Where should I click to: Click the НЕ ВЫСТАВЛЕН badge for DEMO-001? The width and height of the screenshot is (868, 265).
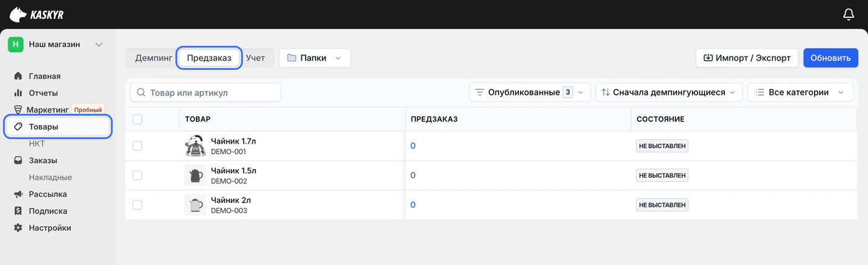(x=662, y=146)
